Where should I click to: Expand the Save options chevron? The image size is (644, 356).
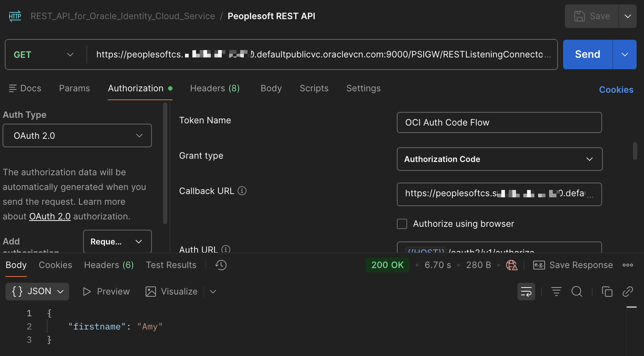pos(628,16)
